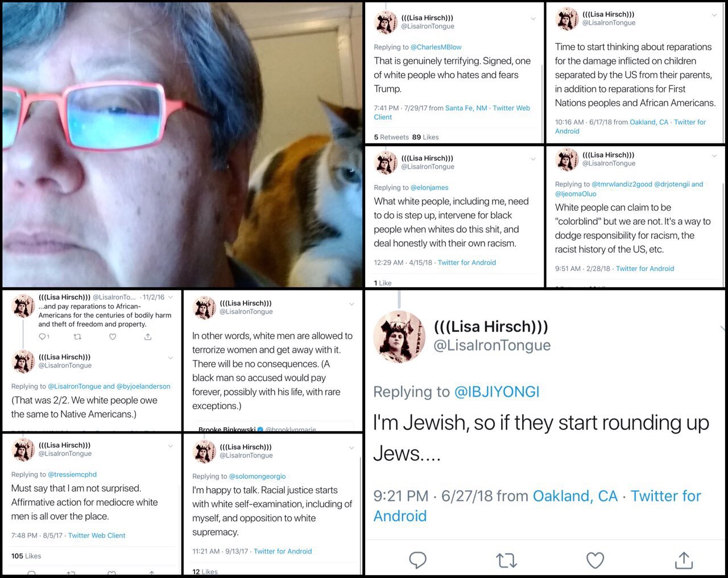
Task: Click reply icon under Jewish tweet
Action: point(417,560)
